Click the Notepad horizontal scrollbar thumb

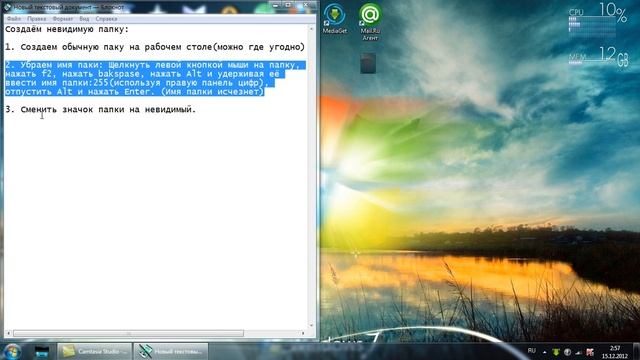128,333
